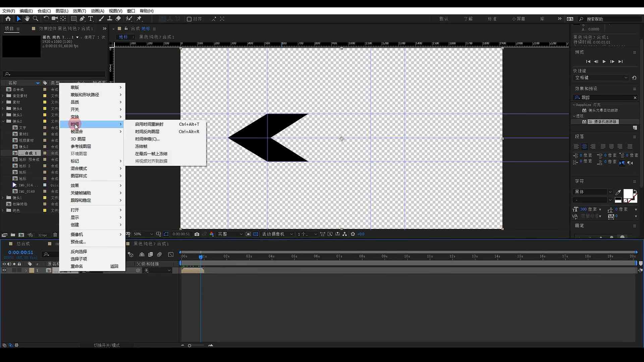
Task: Collapse the 镜头2 folder
Action: 3,121
